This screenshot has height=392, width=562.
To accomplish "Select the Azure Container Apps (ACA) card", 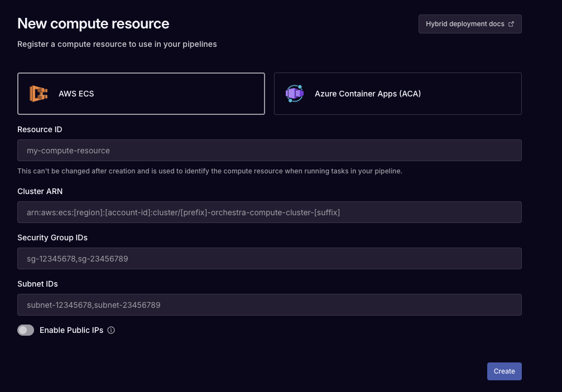I will point(397,93).
